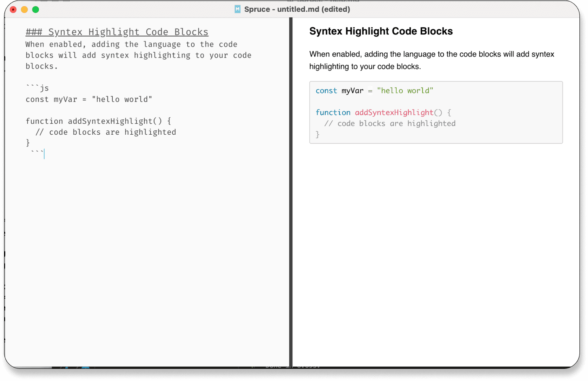Click the title 'Spruce - untitled.md (edited)'
588x381 pixels.
297,9
